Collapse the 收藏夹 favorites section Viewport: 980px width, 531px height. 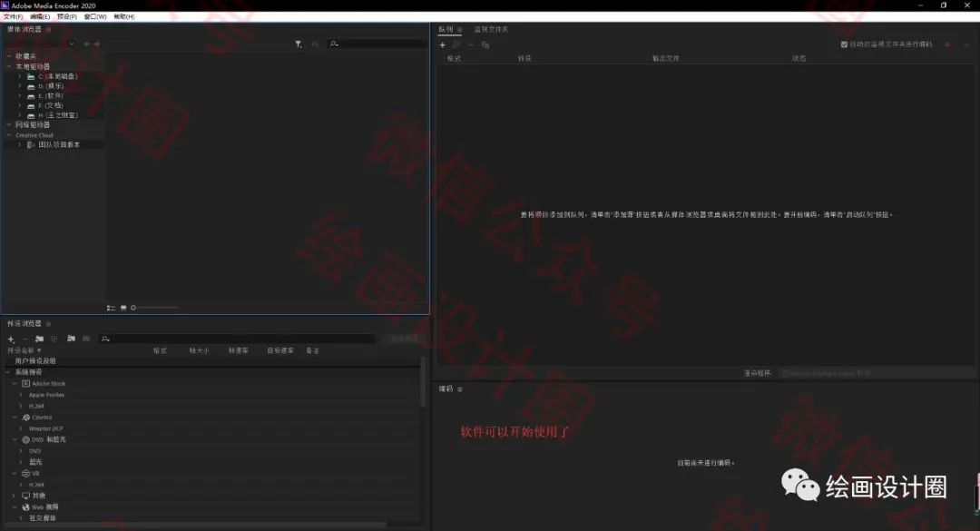pos(9,56)
